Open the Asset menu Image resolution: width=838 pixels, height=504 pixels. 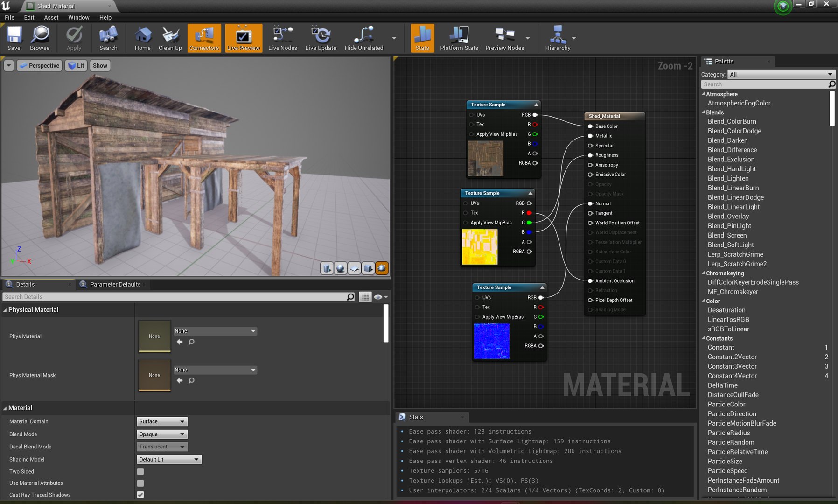(51, 17)
